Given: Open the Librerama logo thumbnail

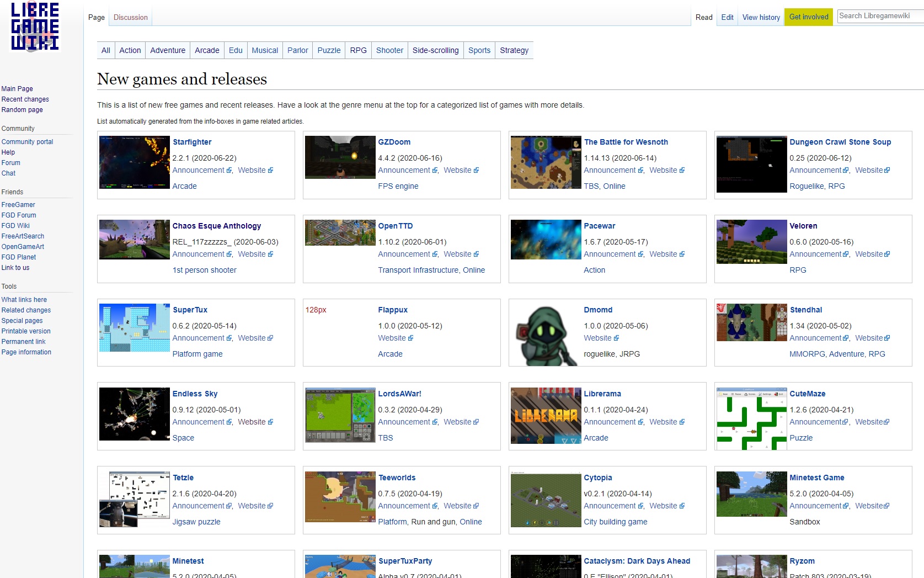Looking at the screenshot, I should pyautogui.click(x=546, y=416).
